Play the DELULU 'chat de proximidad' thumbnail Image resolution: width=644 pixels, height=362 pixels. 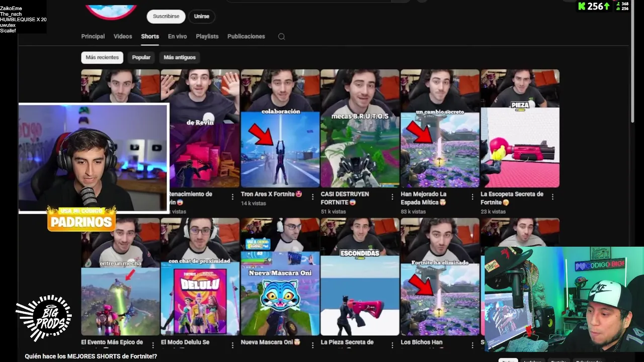pos(200,277)
